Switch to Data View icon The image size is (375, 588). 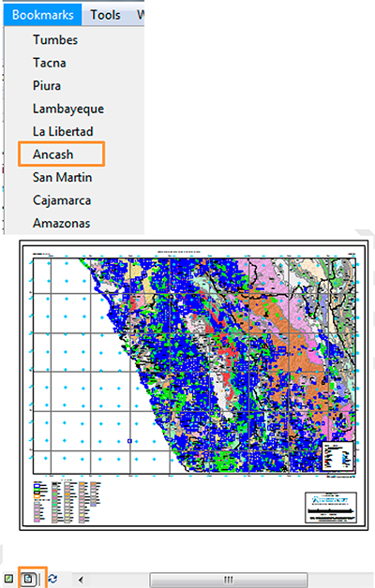click(x=8, y=579)
